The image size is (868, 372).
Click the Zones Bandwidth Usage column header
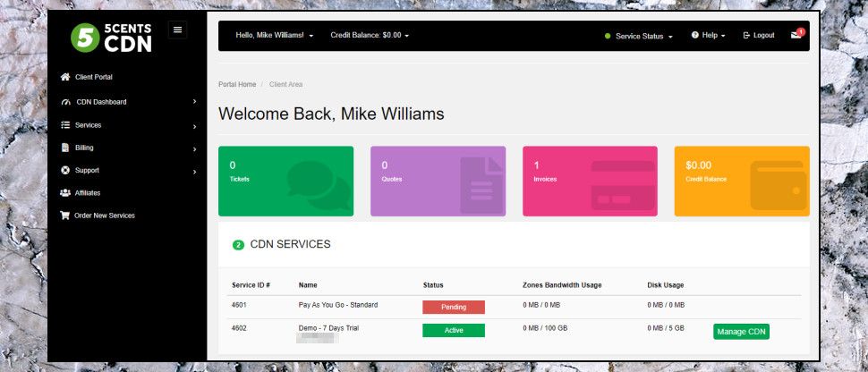coord(562,285)
